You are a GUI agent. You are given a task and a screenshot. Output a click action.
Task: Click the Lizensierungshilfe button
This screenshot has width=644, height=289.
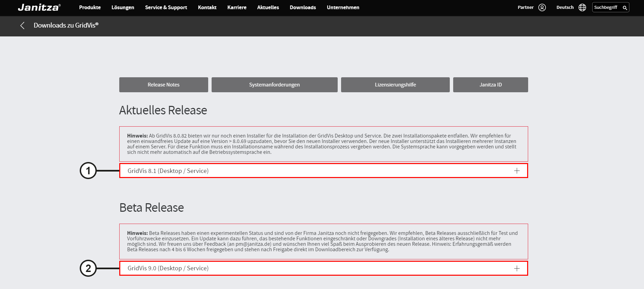(x=395, y=85)
